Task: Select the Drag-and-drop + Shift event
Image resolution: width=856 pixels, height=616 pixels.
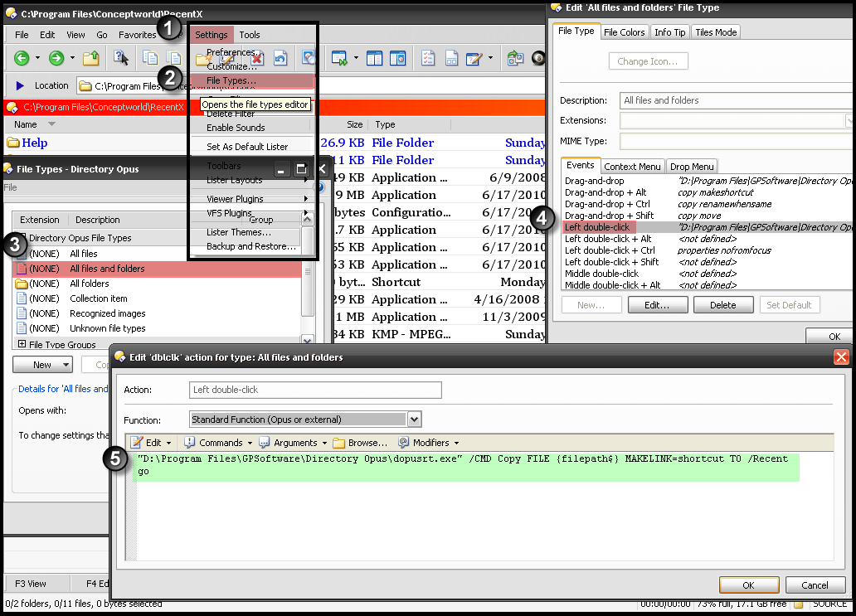Action: click(708, 216)
